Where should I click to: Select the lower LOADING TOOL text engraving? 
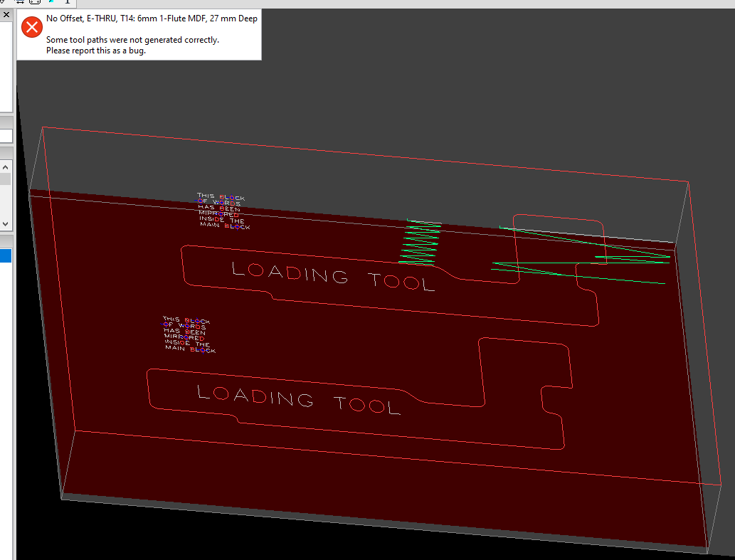pyautogui.click(x=299, y=399)
